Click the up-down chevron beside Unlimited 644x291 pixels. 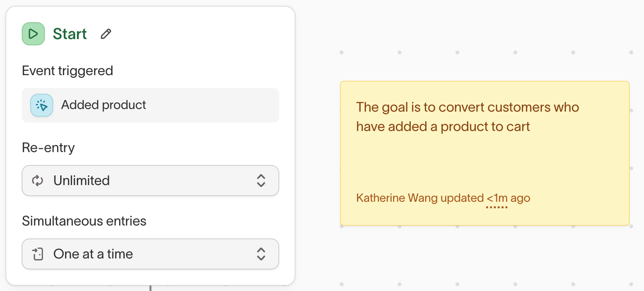tap(261, 181)
